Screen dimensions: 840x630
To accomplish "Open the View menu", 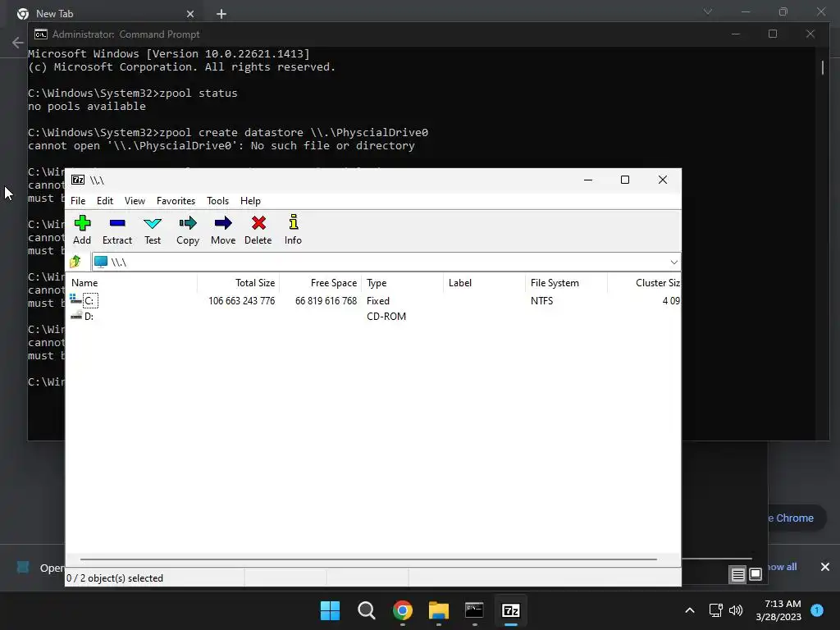I will pos(135,201).
